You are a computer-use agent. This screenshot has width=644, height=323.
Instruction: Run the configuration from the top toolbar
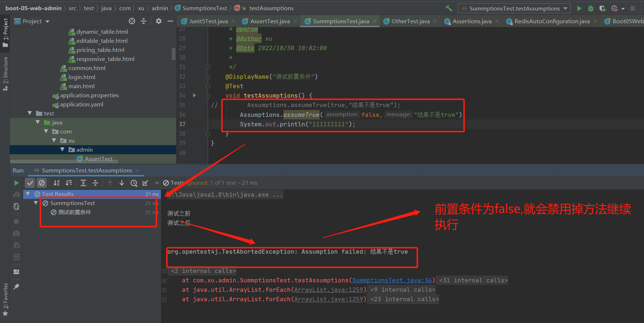point(579,8)
